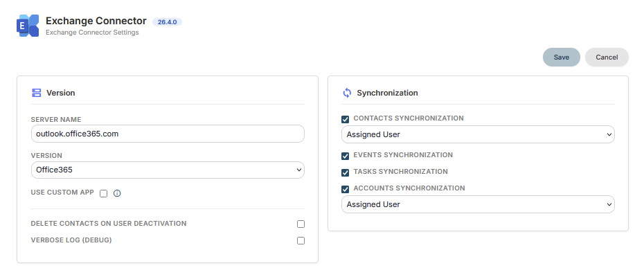Click the Exchange Connector logo icon

pos(28,26)
